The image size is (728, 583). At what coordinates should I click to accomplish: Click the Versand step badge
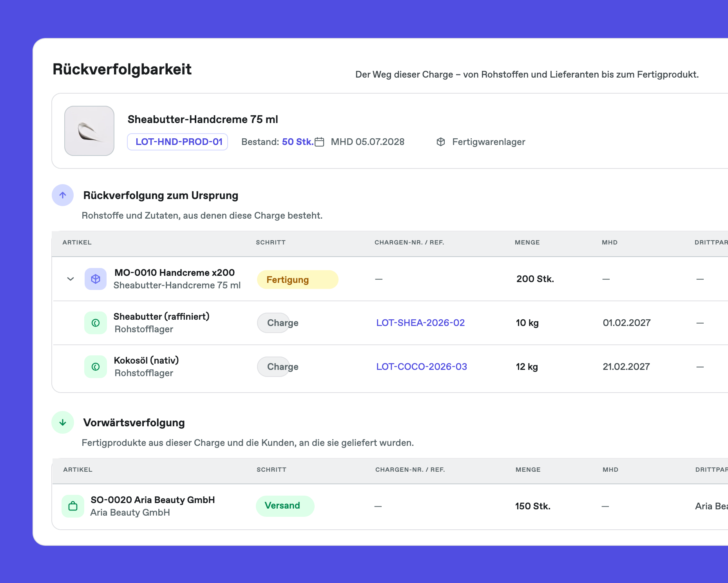(x=285, y=506)
